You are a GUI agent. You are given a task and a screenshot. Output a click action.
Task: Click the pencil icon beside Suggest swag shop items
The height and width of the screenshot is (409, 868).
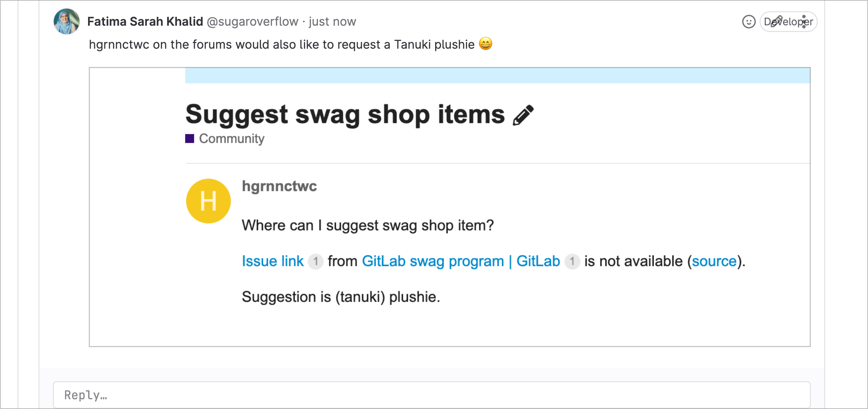coord(523,115)
